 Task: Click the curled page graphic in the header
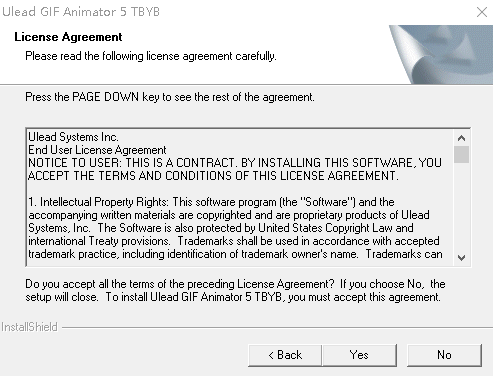pos(441,54)
